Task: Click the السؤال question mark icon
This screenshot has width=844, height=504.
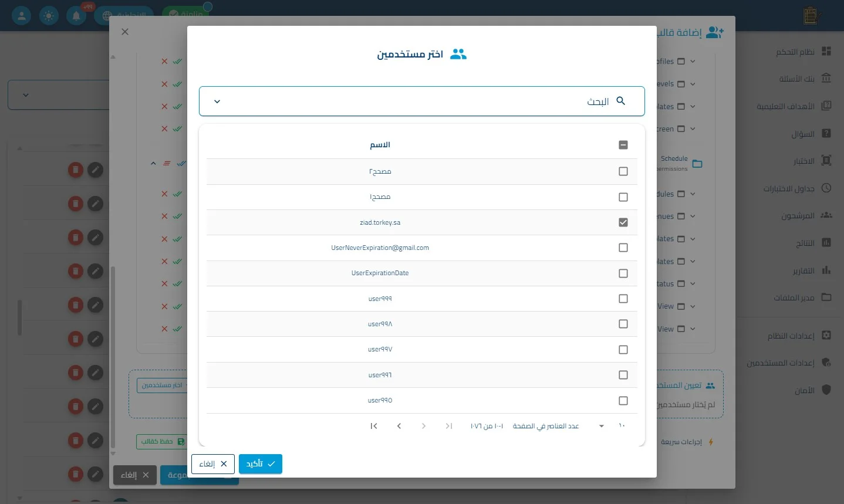Action: [x=826, y=133]
